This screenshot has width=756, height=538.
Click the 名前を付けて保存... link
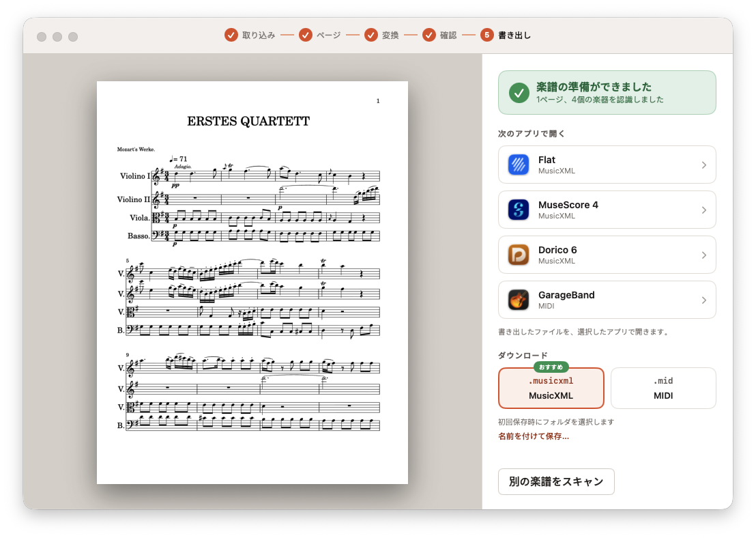534,436
